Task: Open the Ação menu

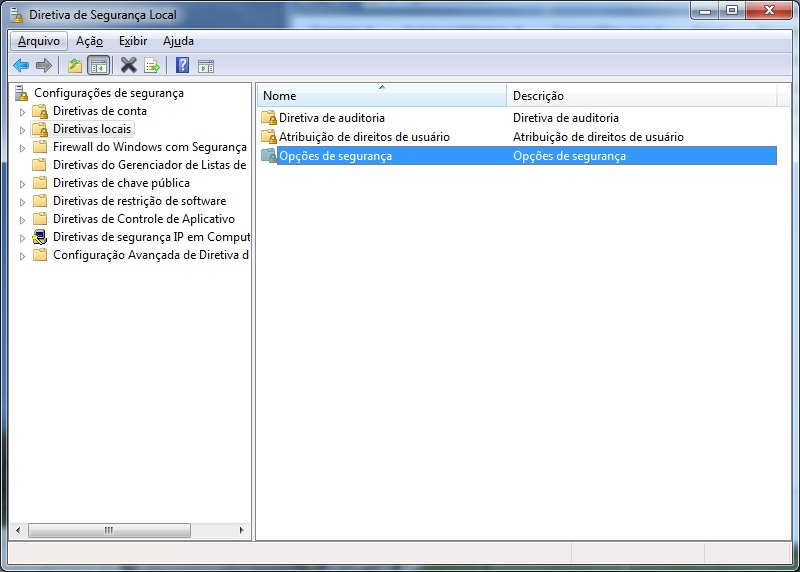Action: [89, 41]
